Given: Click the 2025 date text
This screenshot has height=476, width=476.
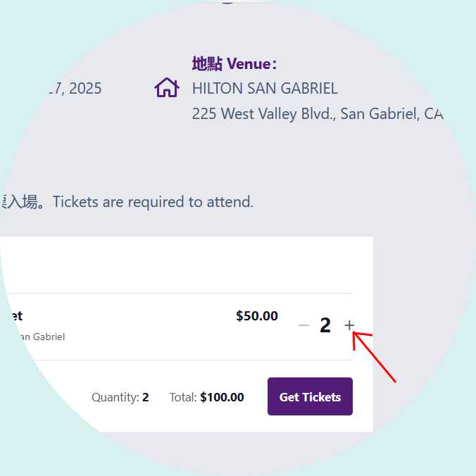Looking at the screenshot, I should pos(85,88).
